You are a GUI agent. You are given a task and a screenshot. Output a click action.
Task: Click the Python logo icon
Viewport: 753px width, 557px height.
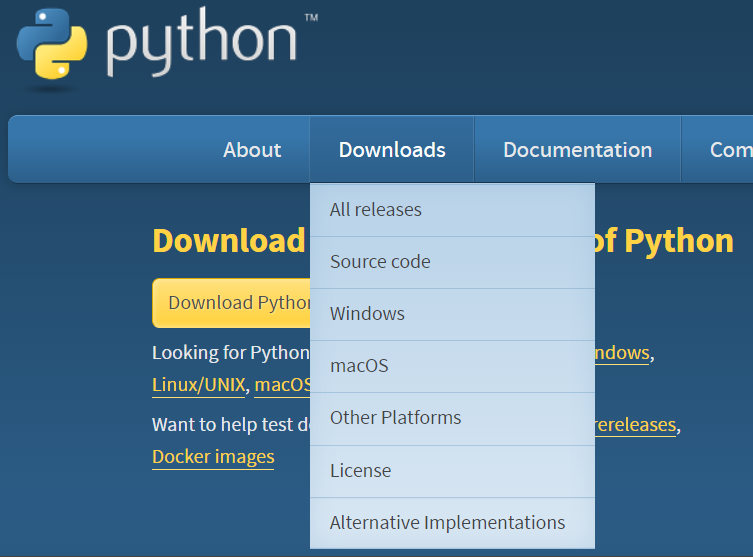tap(52, 44)
